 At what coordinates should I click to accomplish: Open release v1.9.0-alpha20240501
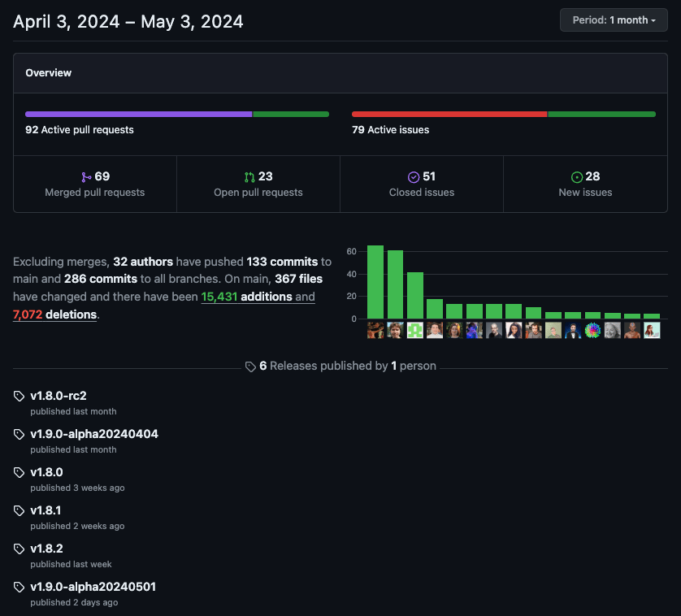coord(93,587)
